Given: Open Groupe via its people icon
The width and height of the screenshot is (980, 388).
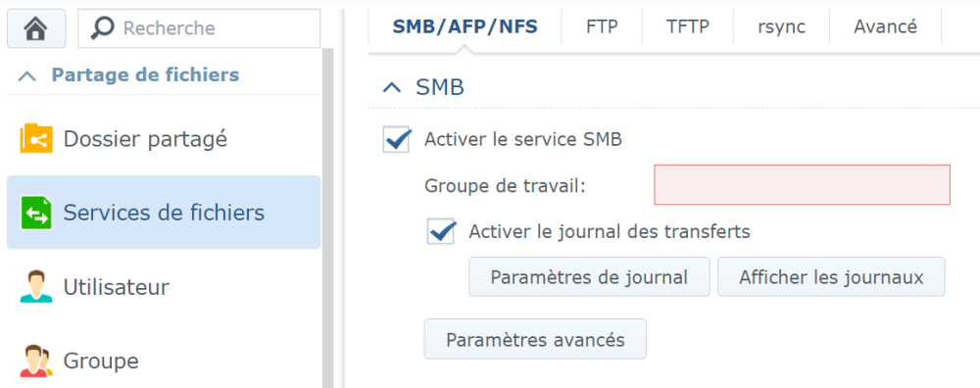Looking at the screenshot, I should [36, 362].
